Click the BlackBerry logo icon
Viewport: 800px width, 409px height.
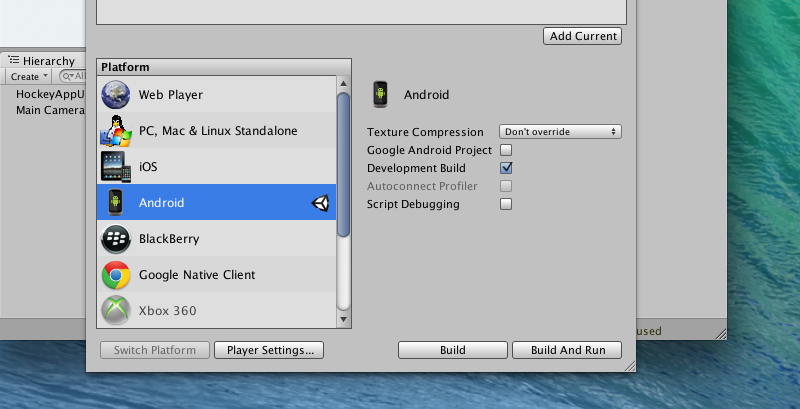point(116,239)
